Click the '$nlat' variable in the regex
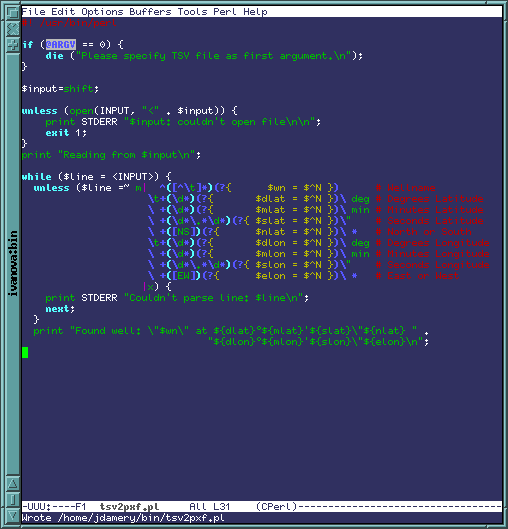Screen dimensions: 508x529 tap(270, 232)
